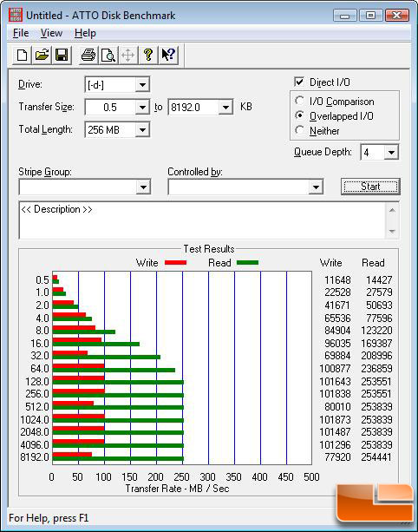Click the Transfer Rate - MB / Sec axis label
The width and height of the screenshot is (418, 532).
pyautogui.click(x=177, y=489)
